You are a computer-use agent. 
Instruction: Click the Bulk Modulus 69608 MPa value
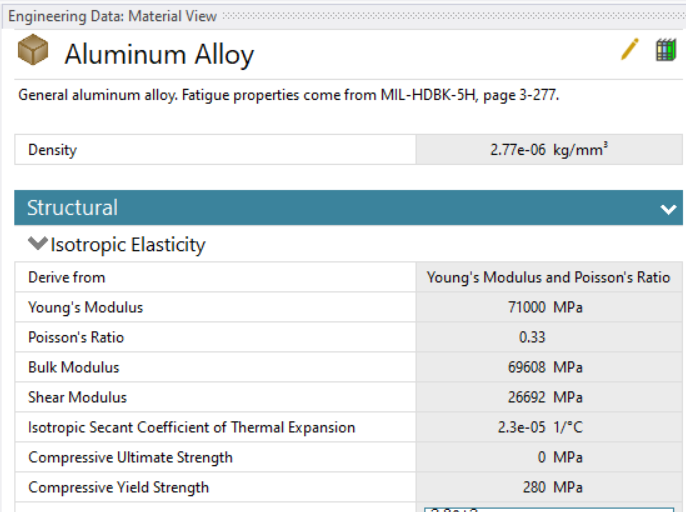(548, 367)
